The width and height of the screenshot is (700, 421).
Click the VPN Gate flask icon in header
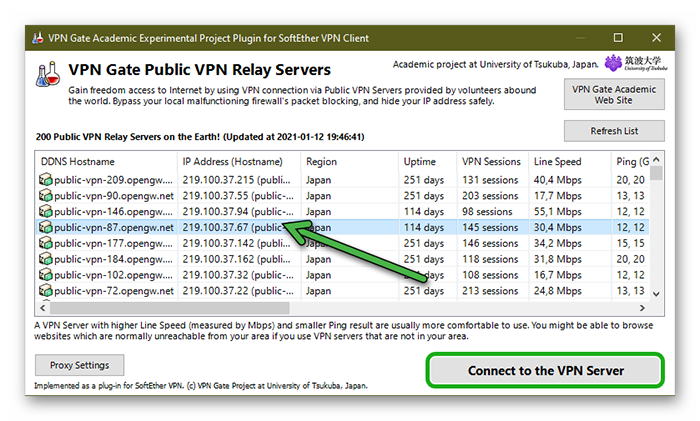[x=48, y=74]
